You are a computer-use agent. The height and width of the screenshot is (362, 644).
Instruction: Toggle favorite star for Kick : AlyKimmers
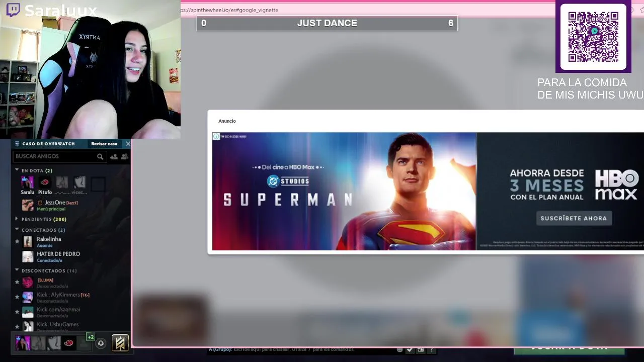(x=17, y=297)
